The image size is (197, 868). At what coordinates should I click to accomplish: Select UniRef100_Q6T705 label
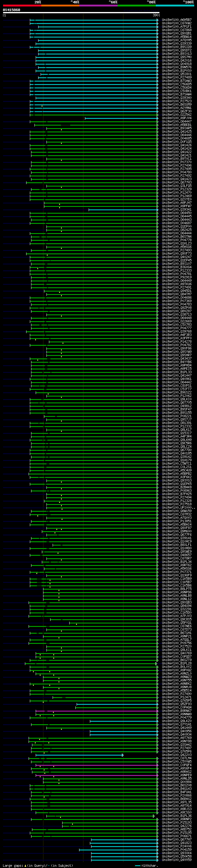pyautogui.click(x=177, y=402)
